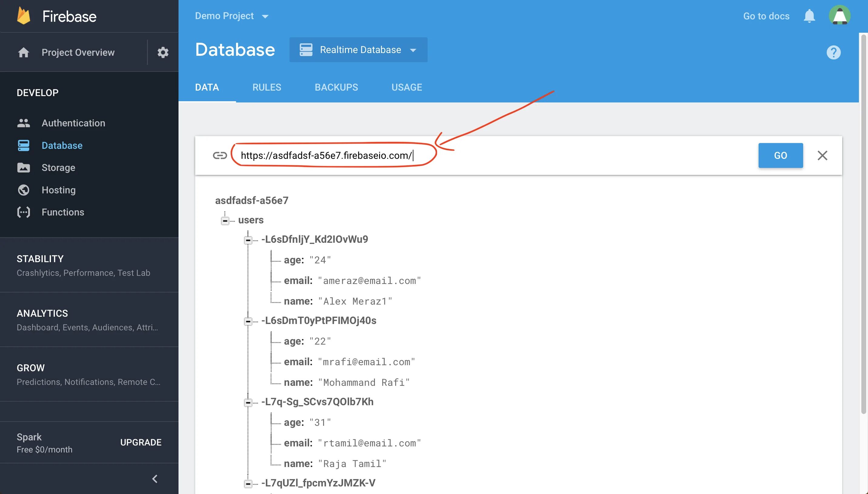The image size is (868, 494).
Task: Collapse the -L6sDfnljY_Kd2IOvWu9 node
Action: click(x=248, y=240)
